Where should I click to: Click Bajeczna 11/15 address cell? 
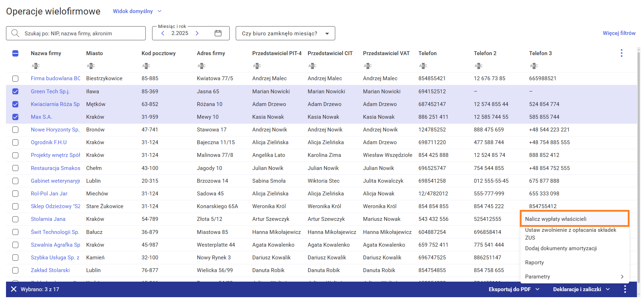click(216, 142)
